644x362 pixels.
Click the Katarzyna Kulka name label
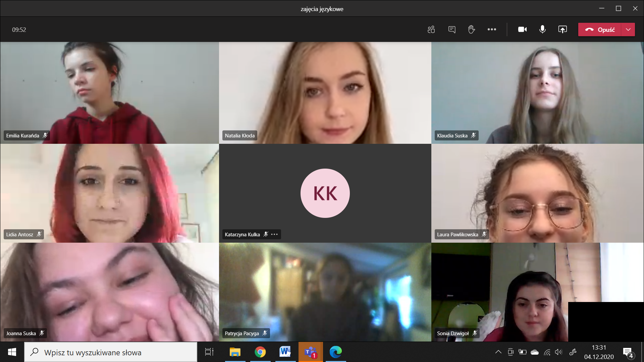coord(242,234)
